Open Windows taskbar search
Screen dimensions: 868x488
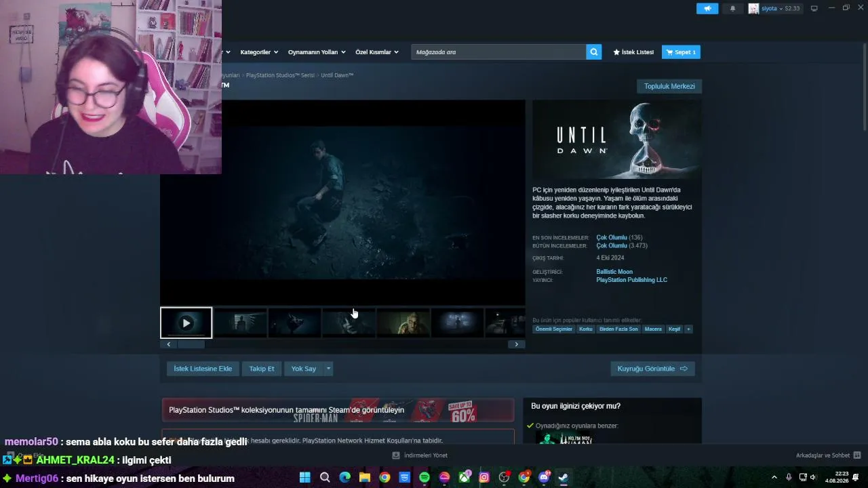tap(325, 477)
